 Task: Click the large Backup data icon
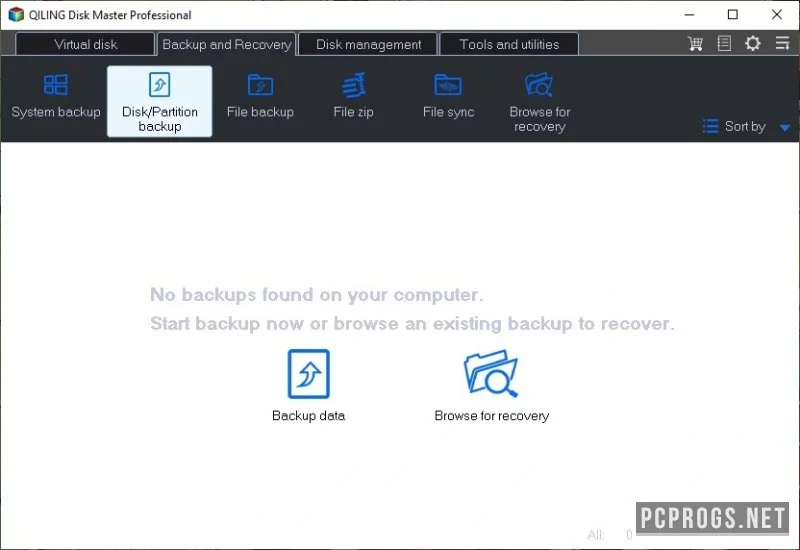[309, 373]
